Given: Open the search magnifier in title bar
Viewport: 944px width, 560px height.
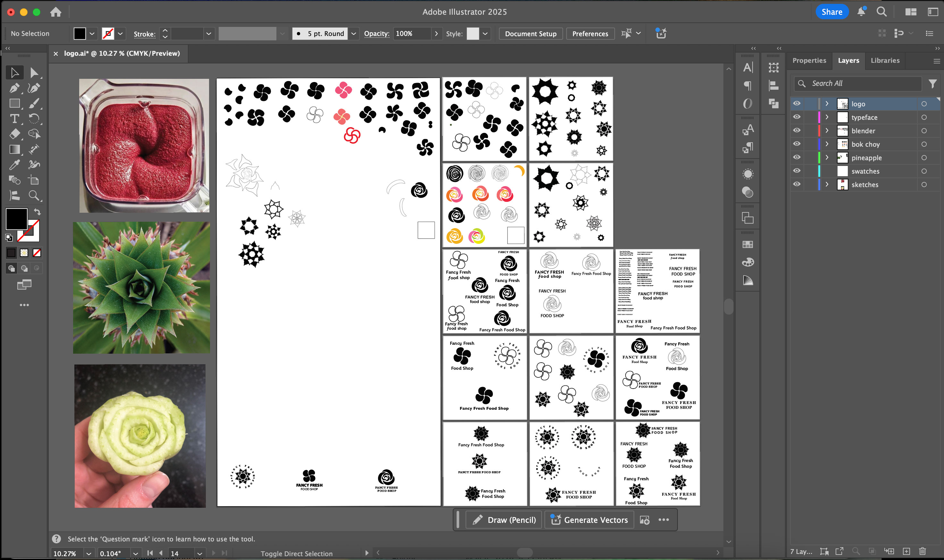Looking at the screenshot, I should [882, 12].
